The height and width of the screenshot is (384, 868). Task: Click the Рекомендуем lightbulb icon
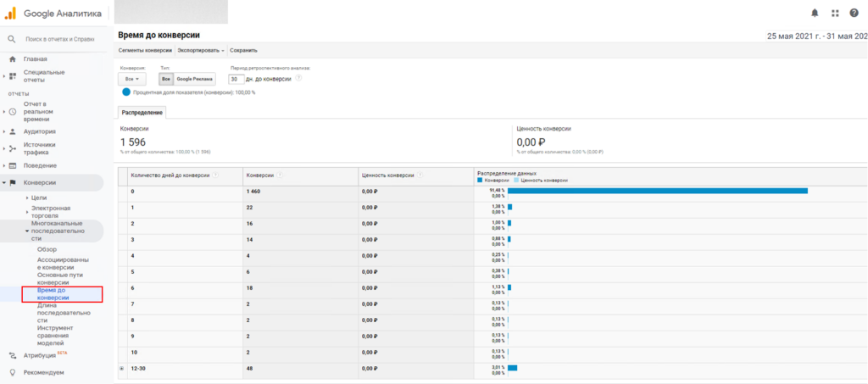(x=13, y=372)
